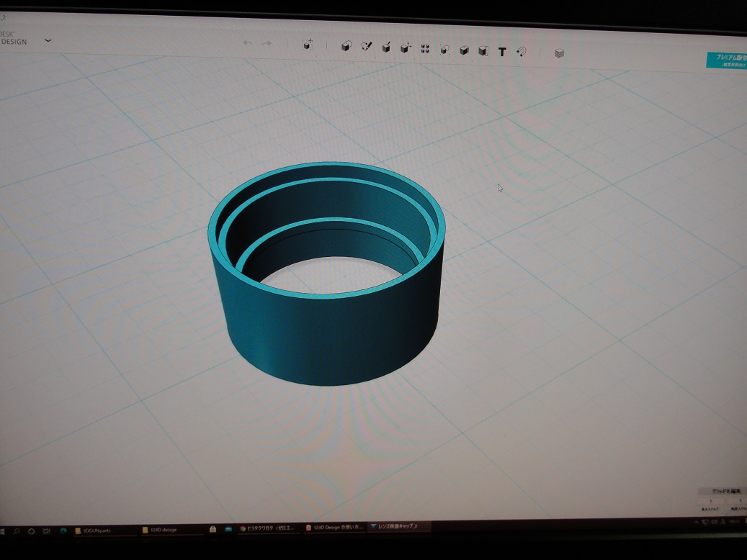This screenshot has height=560, width=747.
Task: Open the Material cube tool
Action: pos(559,53)
